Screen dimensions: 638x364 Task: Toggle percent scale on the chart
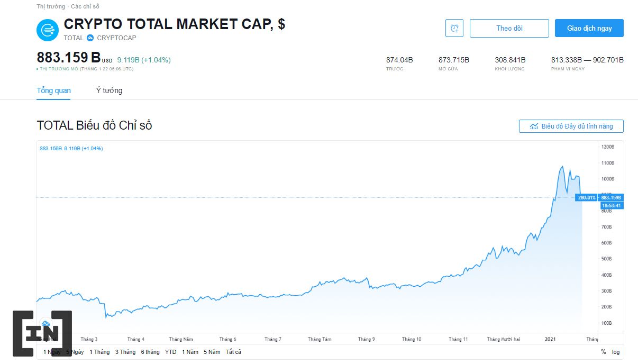click(x=604, y=352)
